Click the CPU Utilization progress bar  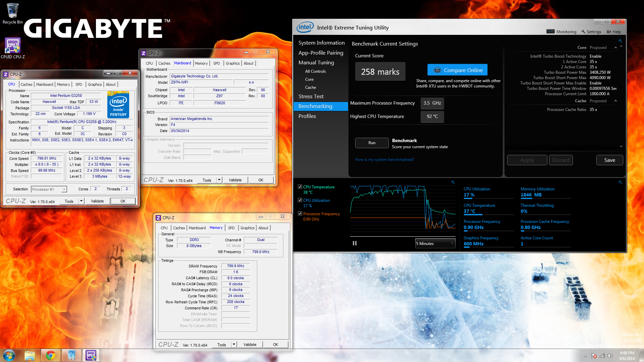pos(489,198)
